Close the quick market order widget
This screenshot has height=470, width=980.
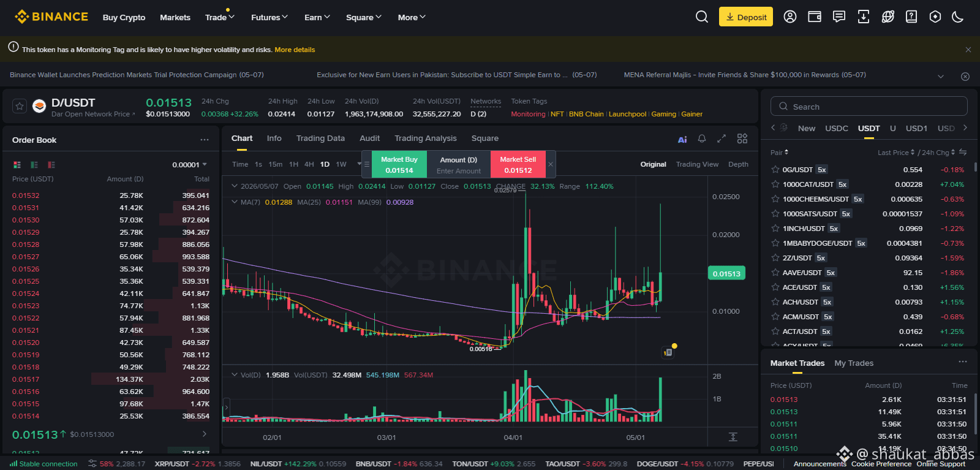point(551,164)
